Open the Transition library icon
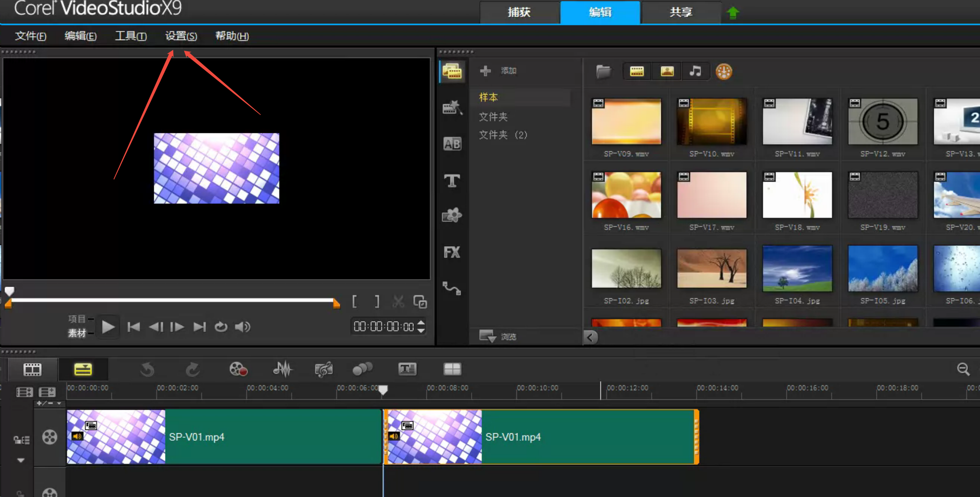980x497 pixels. (x=452, y=144)
